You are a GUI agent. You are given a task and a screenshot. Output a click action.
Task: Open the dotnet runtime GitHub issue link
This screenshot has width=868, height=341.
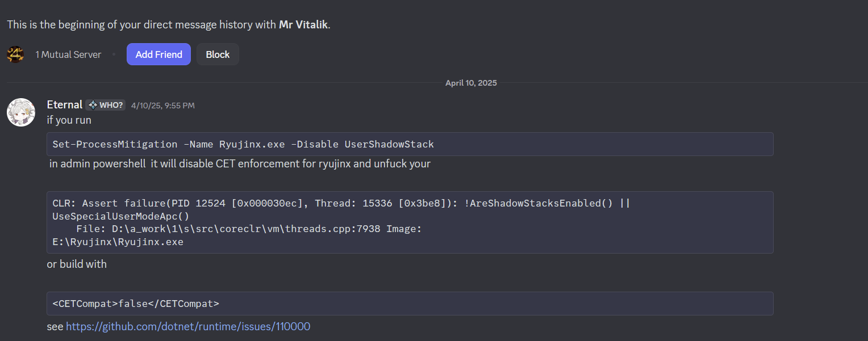(x=188, y=326)
